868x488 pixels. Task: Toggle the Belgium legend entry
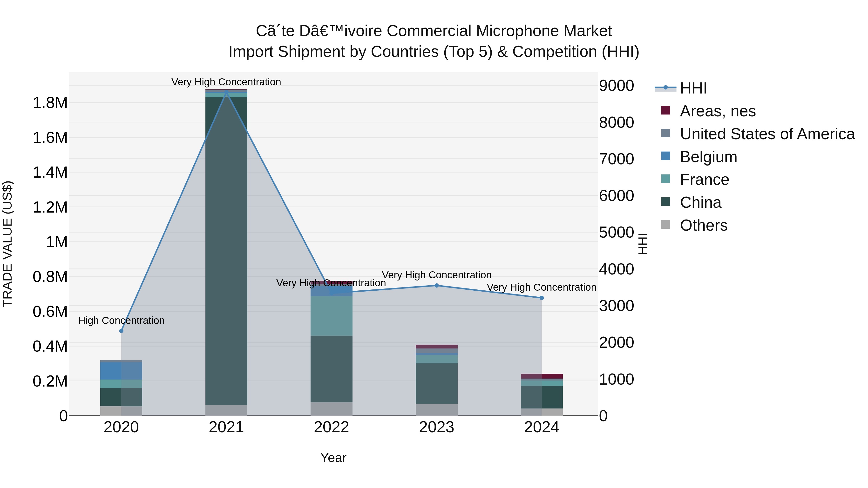(x=699, y=157)
